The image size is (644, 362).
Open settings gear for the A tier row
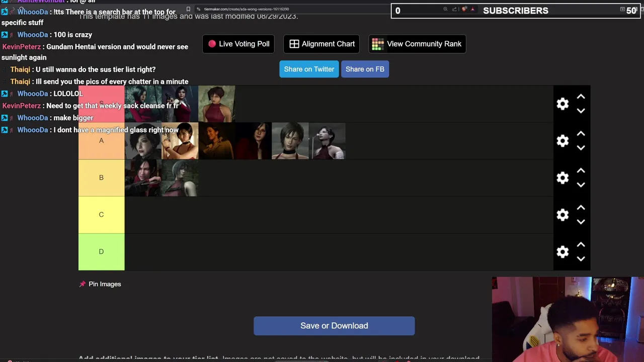[562, 141]
